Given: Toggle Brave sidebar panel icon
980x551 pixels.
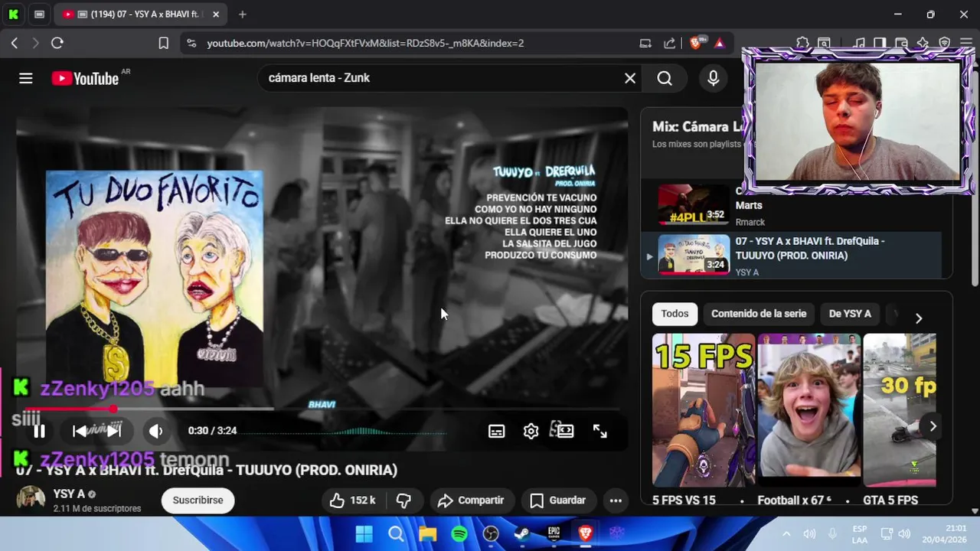Looking at the screenshot, I should click(880, 43).
